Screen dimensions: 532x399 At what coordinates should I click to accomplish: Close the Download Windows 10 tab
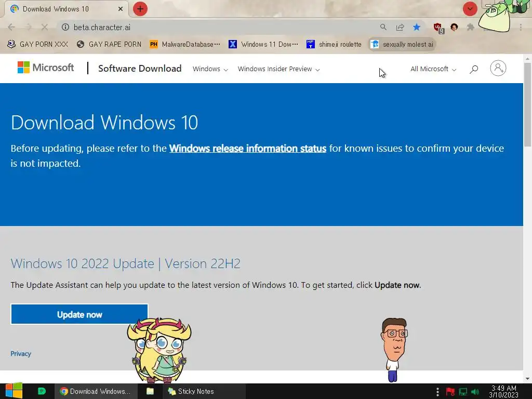(x=121, y=9)
